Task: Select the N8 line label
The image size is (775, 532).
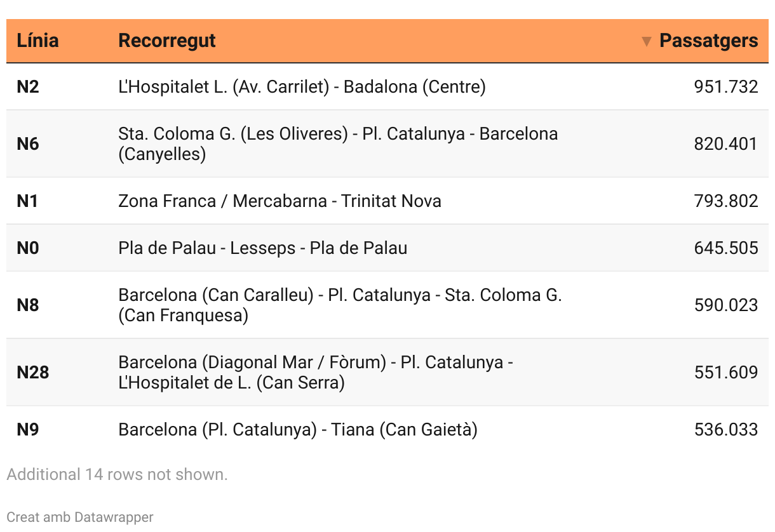Action: [x=28, y=305]
